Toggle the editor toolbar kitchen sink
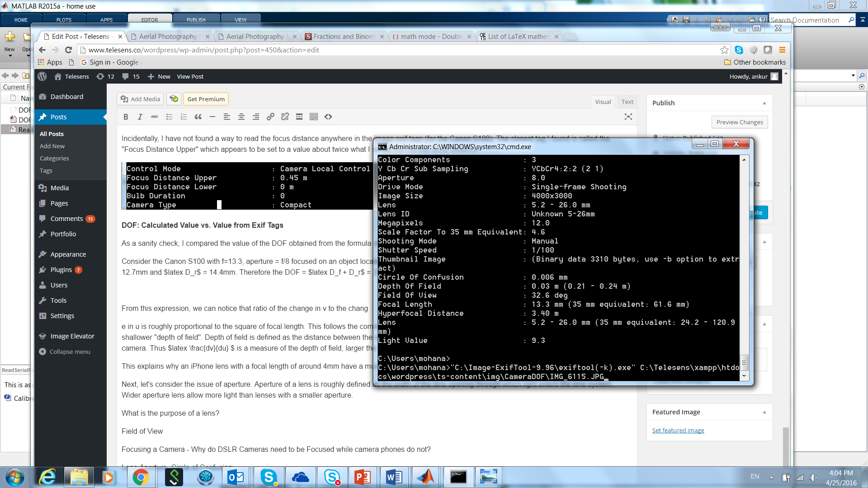This screenshot has height=488, width=868. pyautogui.click(x=314, y=117)
